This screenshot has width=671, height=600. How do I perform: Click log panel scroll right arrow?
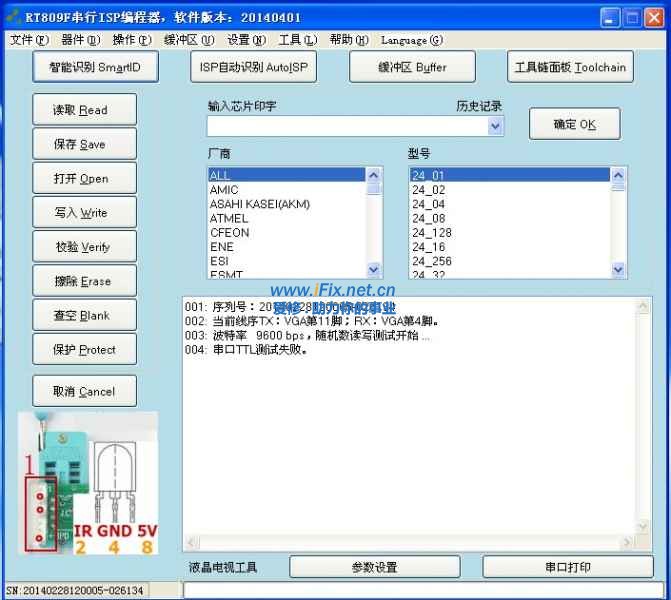627,543
